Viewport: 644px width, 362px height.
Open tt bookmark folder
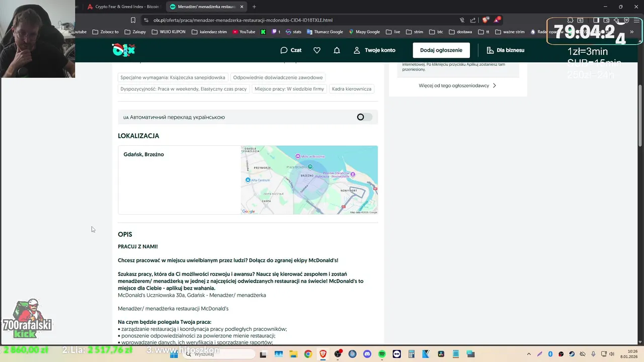[484, 32]
